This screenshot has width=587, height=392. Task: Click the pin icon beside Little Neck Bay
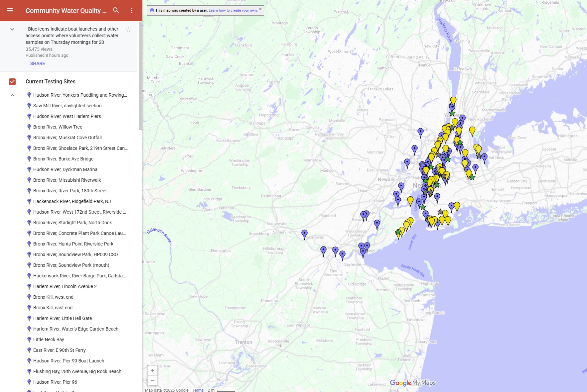29,340
